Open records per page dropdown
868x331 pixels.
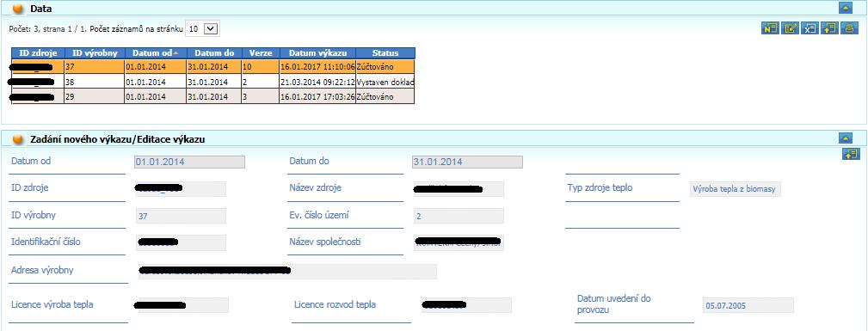tap(203, 28)
